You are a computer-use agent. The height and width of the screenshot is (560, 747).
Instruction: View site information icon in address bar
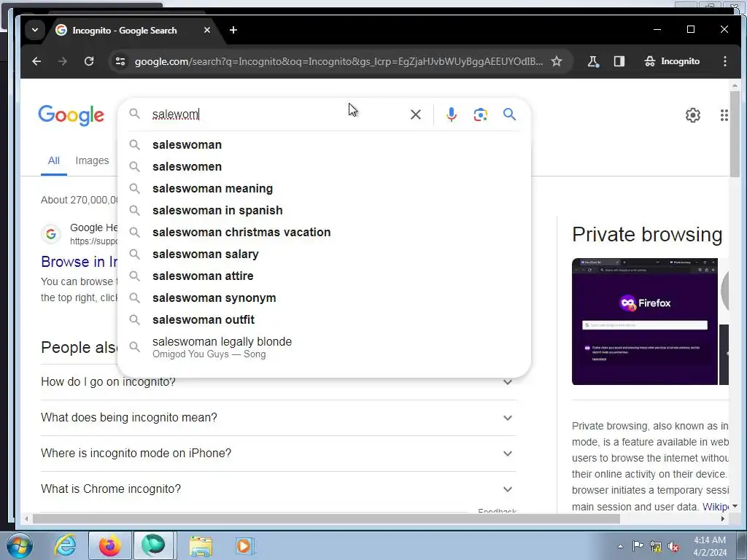pyautogui.click(x=120, y=61)
